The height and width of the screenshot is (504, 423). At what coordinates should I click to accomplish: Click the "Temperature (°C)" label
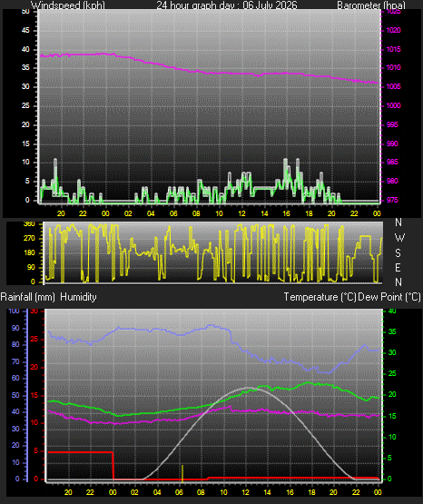click(320, 297)
